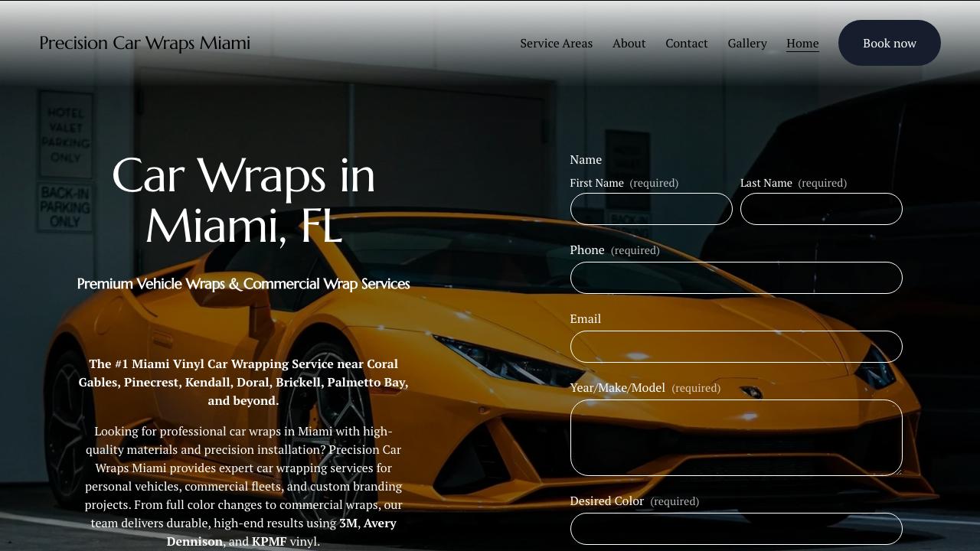
Task: Click the Precision Car Wraps Miami site logo
Action: click(144, 43)
